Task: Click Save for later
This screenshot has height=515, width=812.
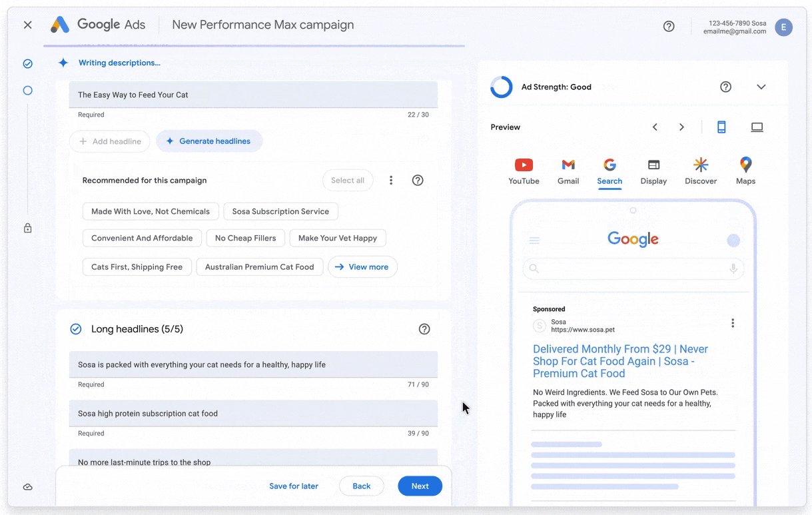Action: [294, 486]
